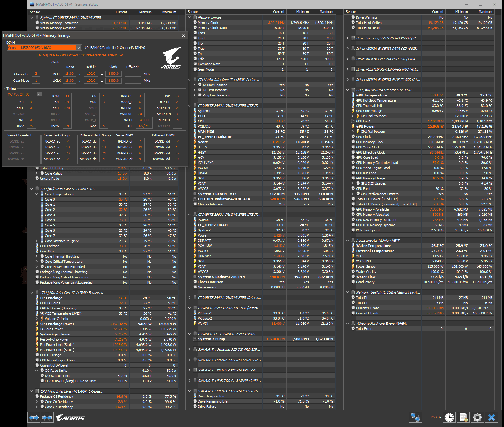Click the Sensor column header in right panel

[x=383, y=12]
